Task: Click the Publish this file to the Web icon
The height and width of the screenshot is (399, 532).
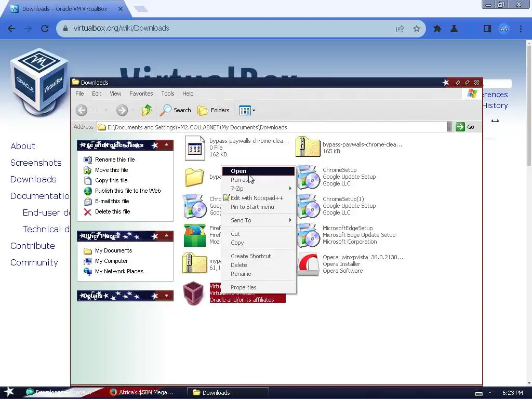Action: click(88, 191)
